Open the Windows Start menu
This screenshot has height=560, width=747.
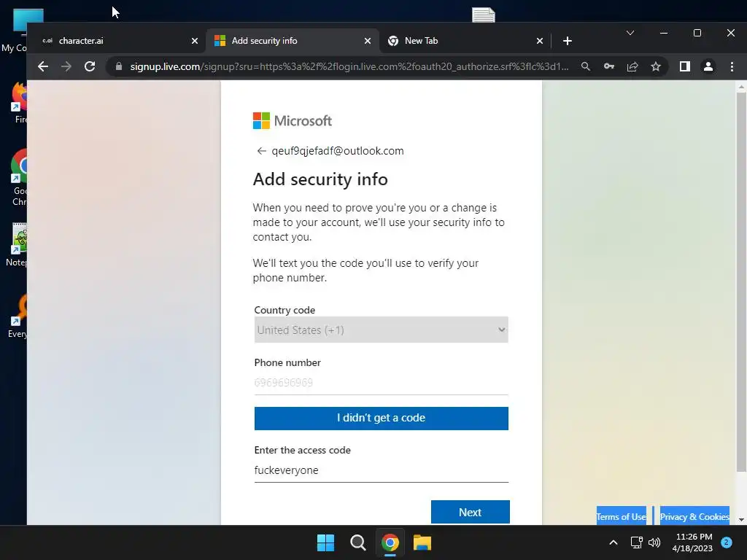326,542
